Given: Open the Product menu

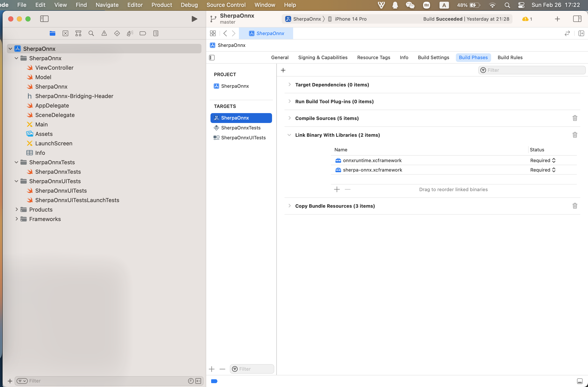Looking at the screenshot, I should [x=162, y=5].
